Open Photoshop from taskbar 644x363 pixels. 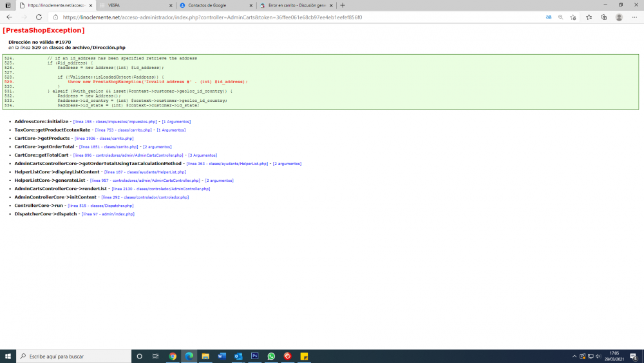254,356
